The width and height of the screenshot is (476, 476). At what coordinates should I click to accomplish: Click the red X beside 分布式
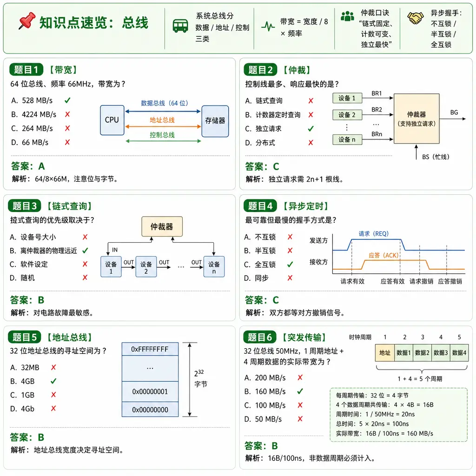(x=311, y=143)
